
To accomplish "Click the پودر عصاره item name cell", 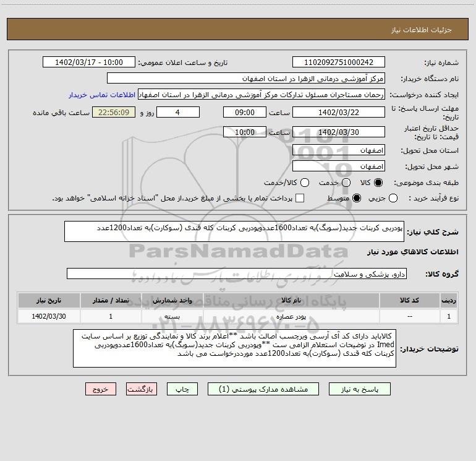I will 291,316.
